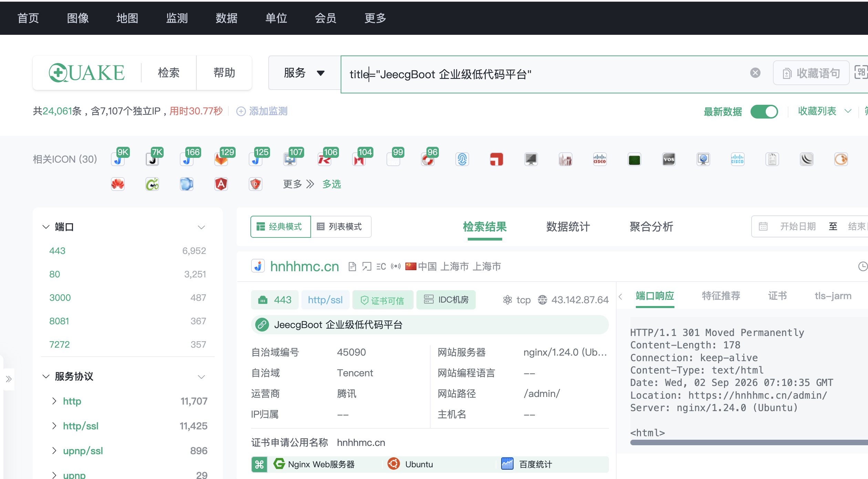868x479 pixels.
Task: Expand the http/ssl protocol tree row
Action: click(x=54, y=426)
